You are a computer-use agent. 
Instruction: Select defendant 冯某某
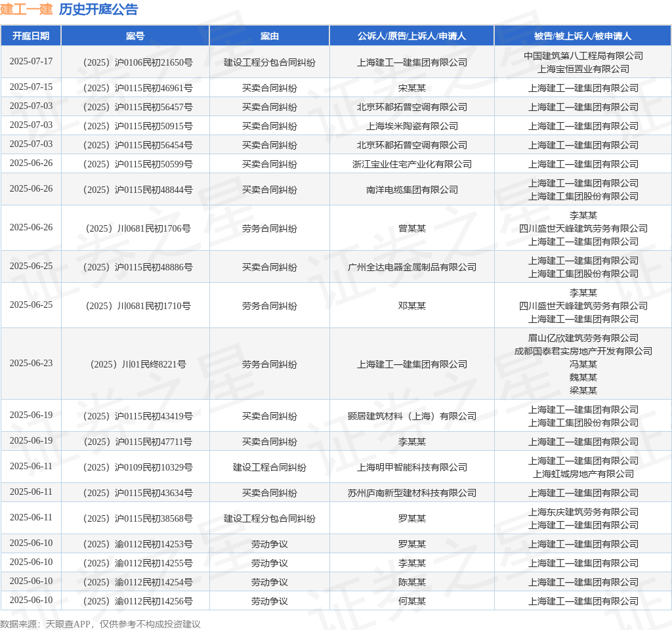point(583,365)
